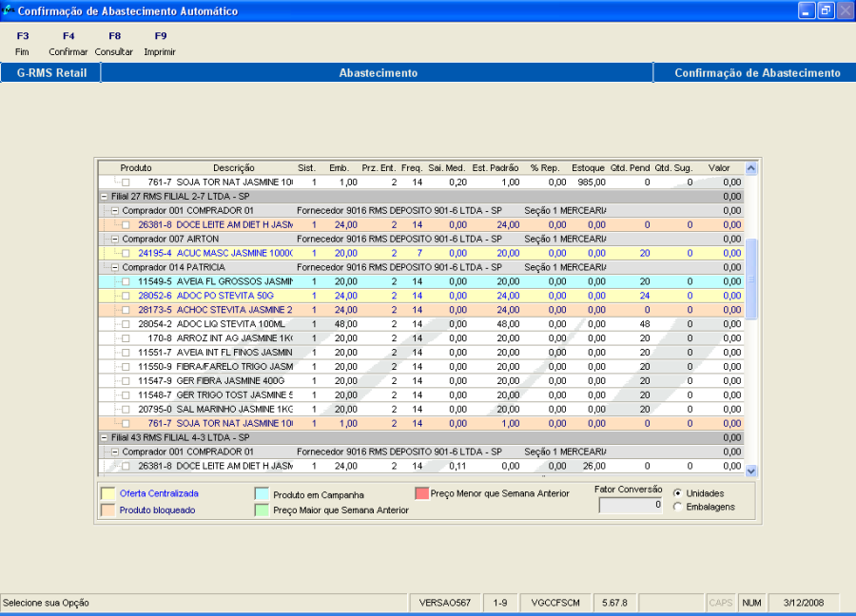This screenshot has height=616, width=856.
Task: Click the Fator Conversão input field
Action: (x=630, y=506)
